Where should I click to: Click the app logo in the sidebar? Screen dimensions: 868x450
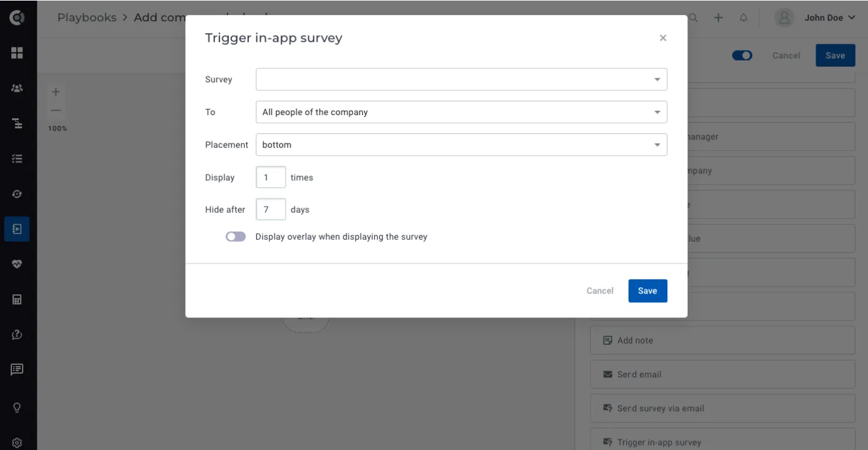[x=17, y=18]
